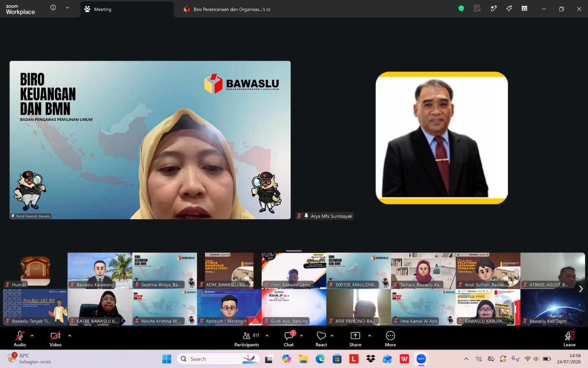Open red L app in taskbar
This screenshot has width=588, height=368.
[354, 359]
